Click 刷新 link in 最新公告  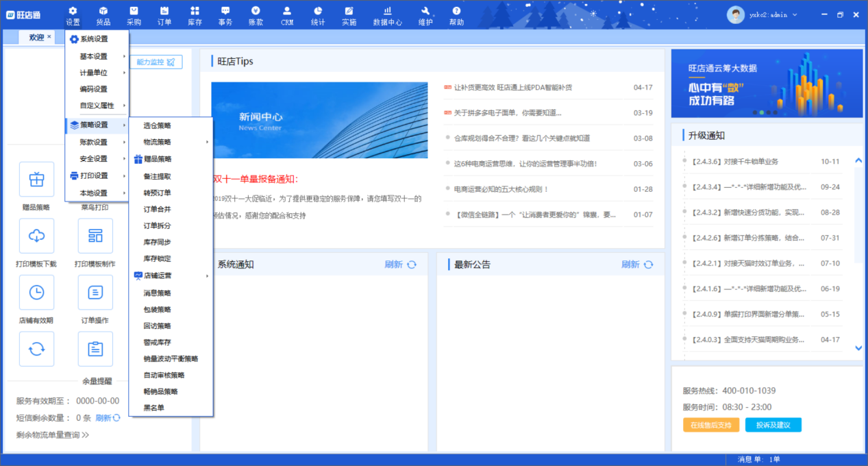tap(630, 265)
